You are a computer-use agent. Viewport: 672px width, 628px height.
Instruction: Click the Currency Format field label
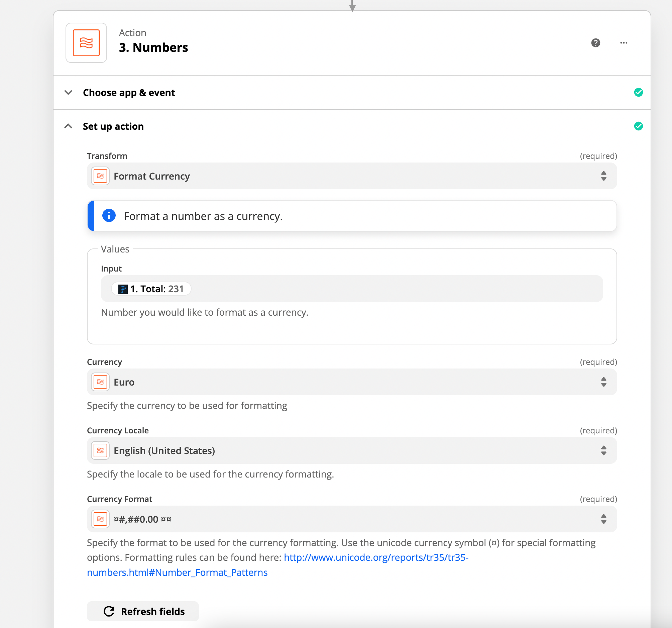(119, 499)
